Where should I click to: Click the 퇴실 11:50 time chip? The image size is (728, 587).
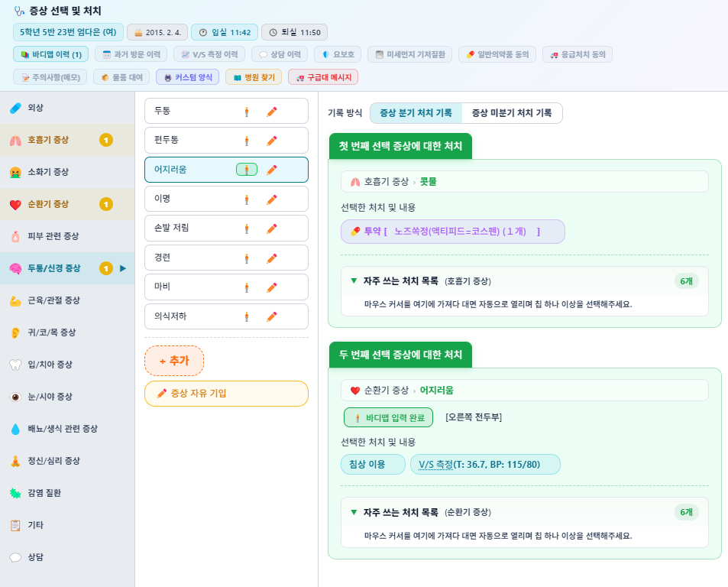tap(294, 32)
